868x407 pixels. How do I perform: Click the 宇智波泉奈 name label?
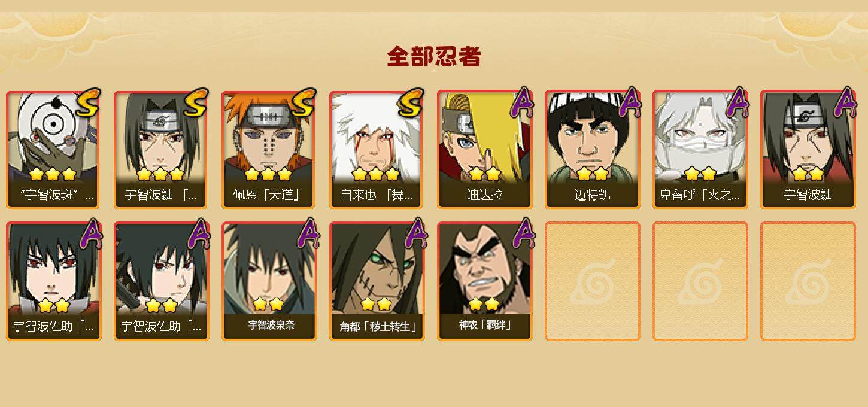(x=271, y=325)
